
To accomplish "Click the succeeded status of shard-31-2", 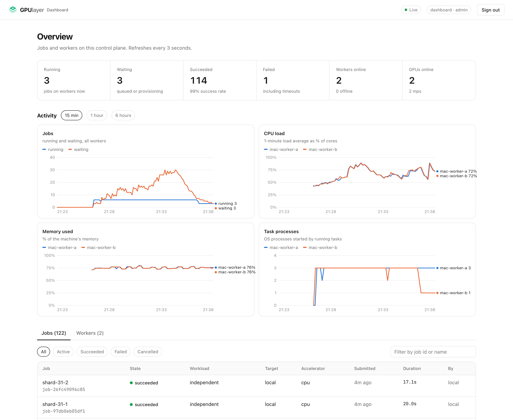I will click(x=144, y=383).
